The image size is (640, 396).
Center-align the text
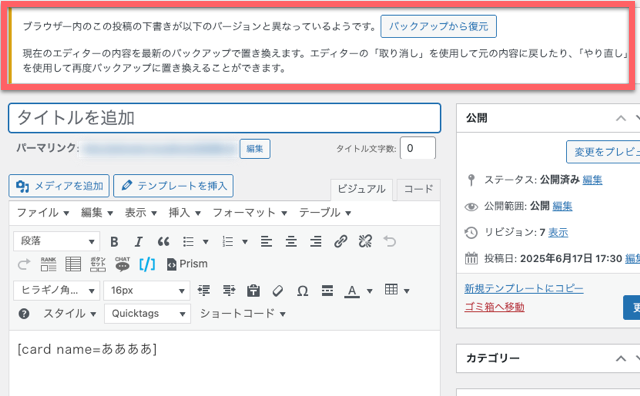coord(291,242)
